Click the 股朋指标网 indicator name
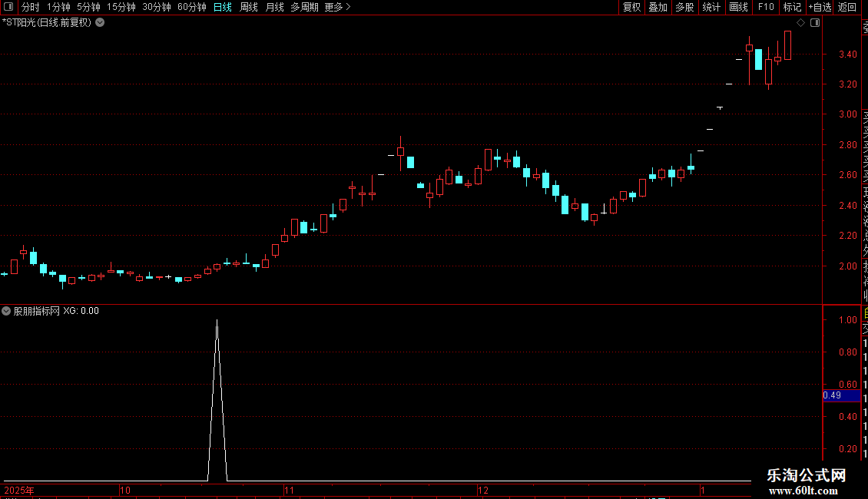 coord(37,311)
